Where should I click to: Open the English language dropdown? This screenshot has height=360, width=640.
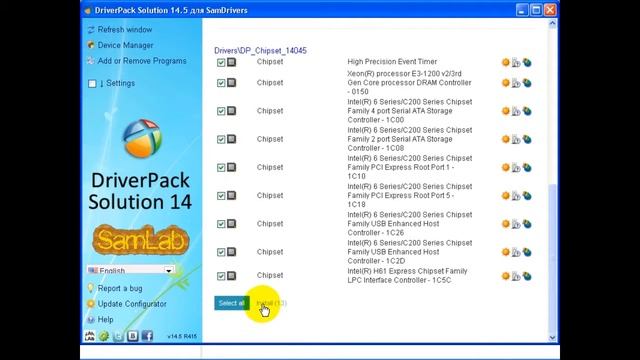[x=131, y=270]
